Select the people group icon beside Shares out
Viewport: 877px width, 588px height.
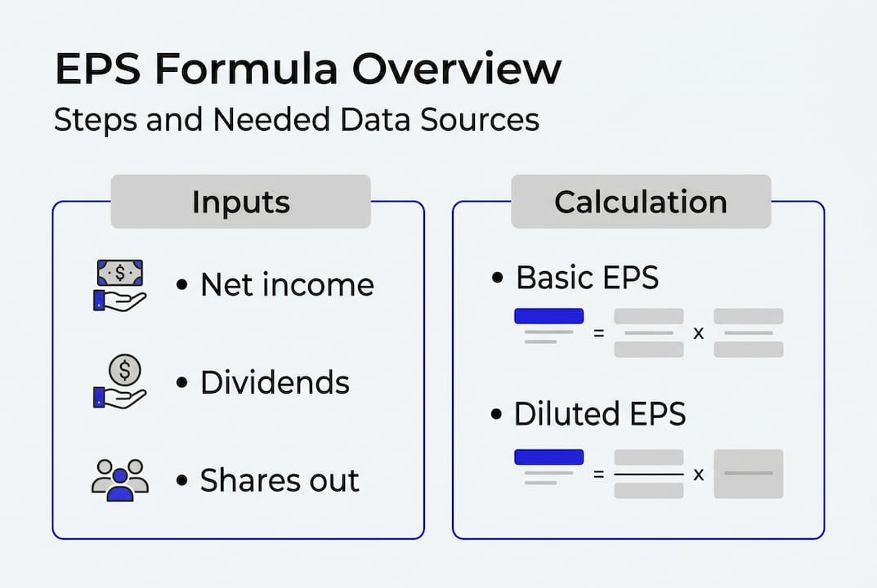[119, 479]
